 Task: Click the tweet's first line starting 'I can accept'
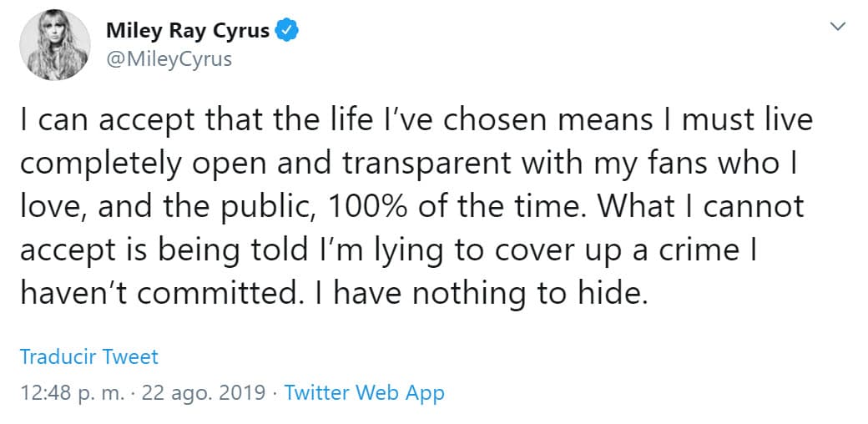click(x=415, y=121)
